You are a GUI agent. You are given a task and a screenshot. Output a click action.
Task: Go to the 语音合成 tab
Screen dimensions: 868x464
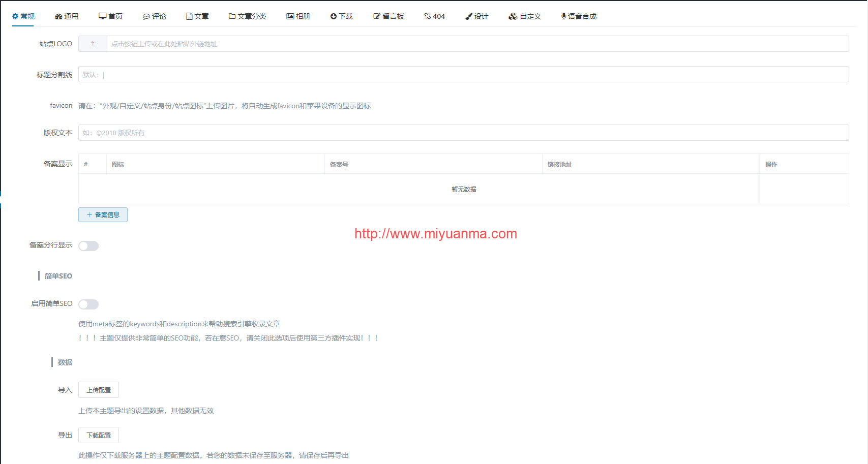pyautogui.click(x=579, y=16)
